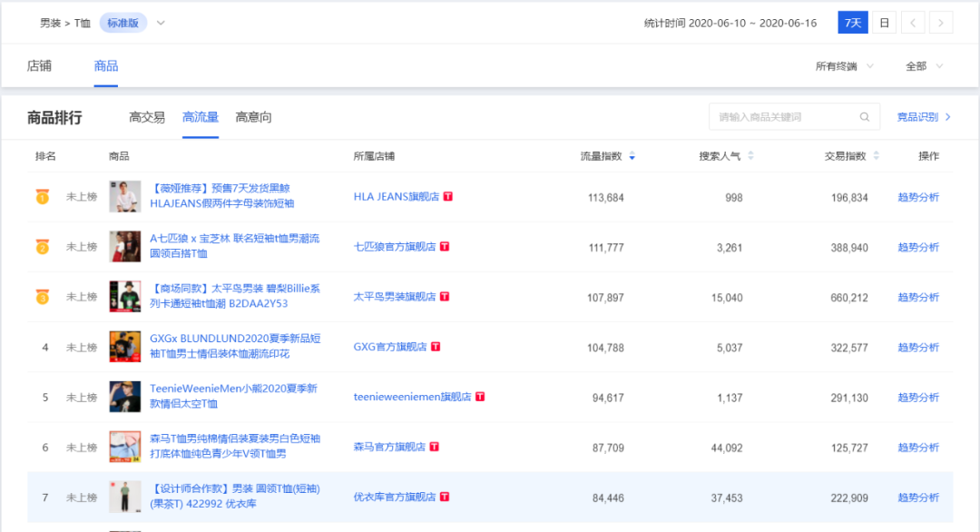The image size is (980, 532).
Task: Open 趋势分析 for GXG product row
Action: click(918, 347)
